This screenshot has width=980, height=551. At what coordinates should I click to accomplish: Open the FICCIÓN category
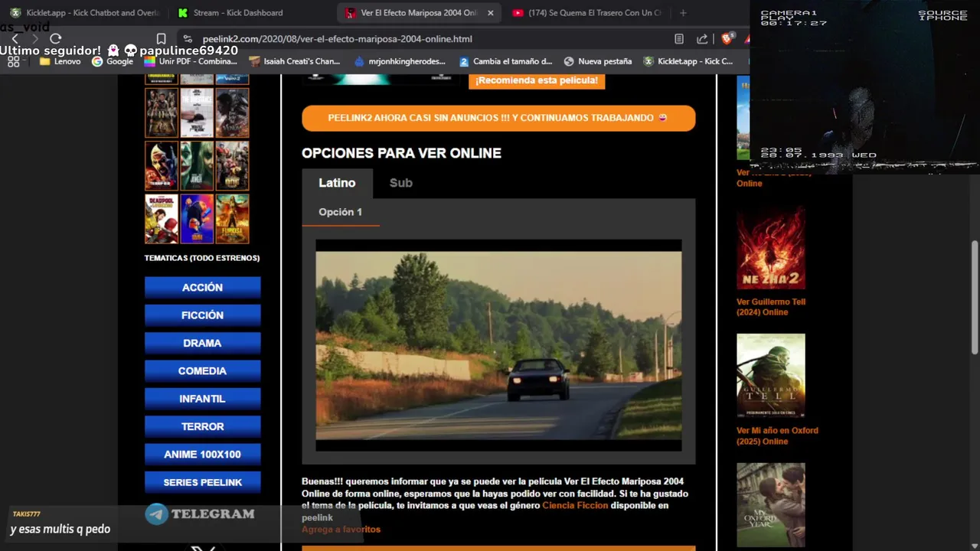[x=202, y=315]
